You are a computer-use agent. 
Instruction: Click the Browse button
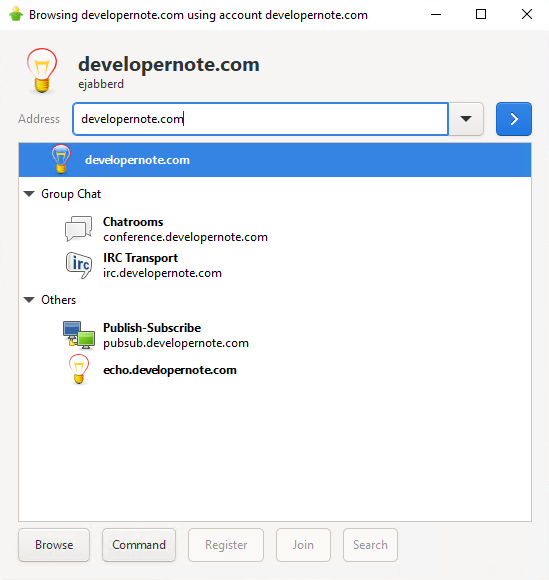[x=54, y=545]
